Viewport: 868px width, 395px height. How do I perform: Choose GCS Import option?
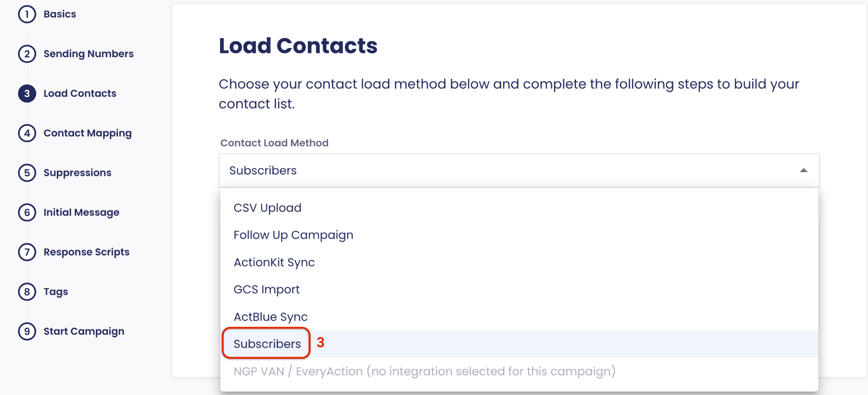click(x=267, y=289)
